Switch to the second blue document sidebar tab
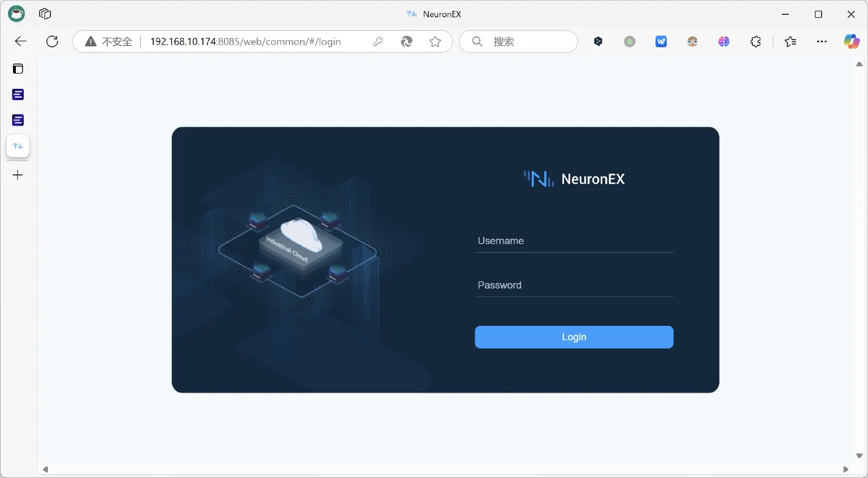The width and height of the screenshot is (868, 478). [18, 120]
